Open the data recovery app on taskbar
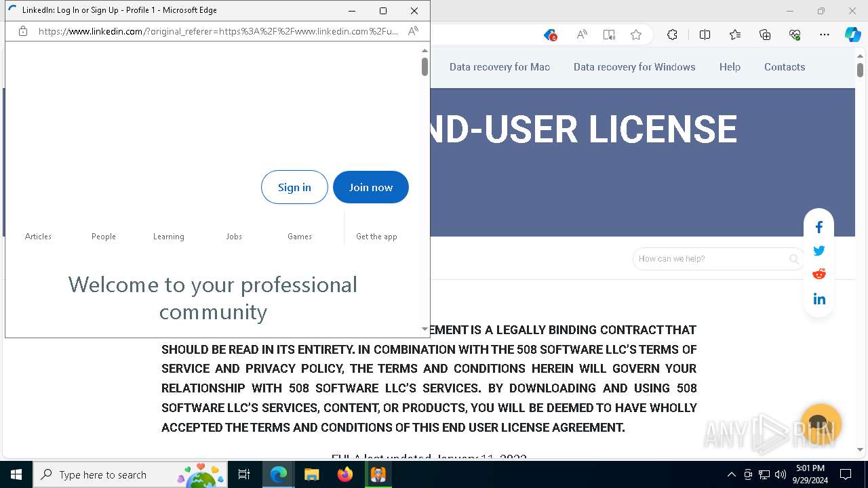Image resolution: width=868 pixels, height=488 pixels. coord(378,474)
